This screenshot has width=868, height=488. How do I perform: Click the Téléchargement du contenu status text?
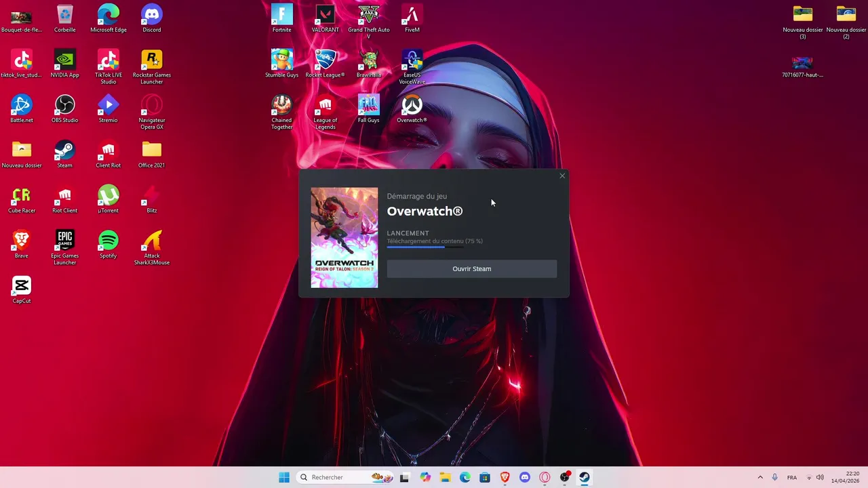tap(435, 241)
